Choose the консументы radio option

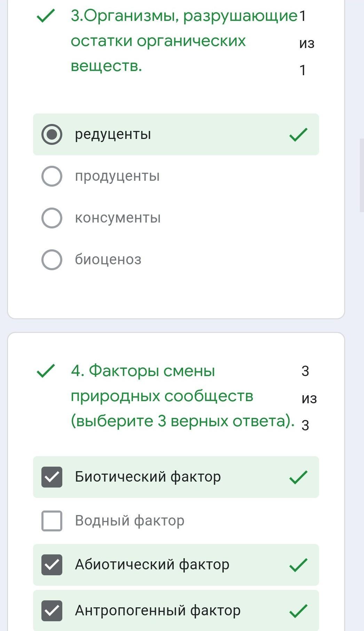(52, 218)
